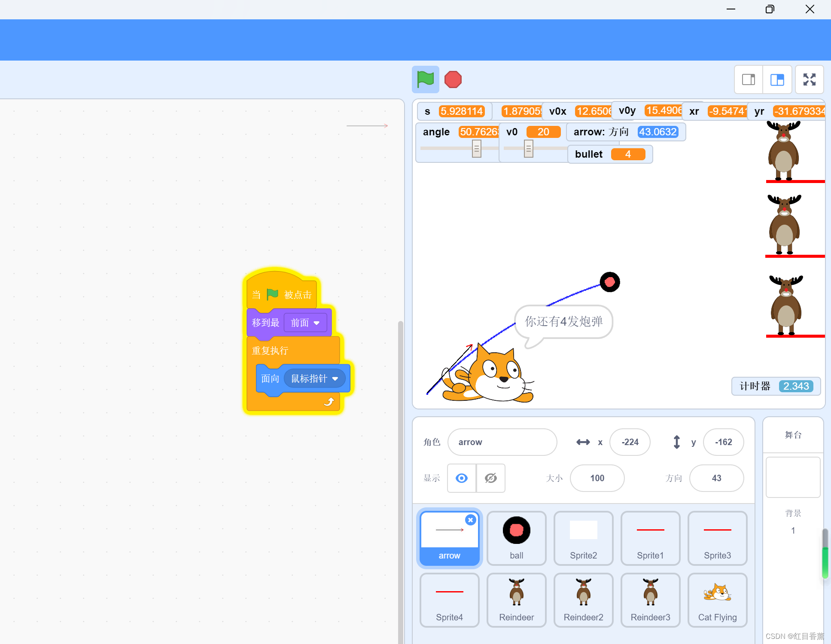The width and height of the screenshot is (831, 644).
Task: Switch to large stage layout
Action: tap(777, 79)
